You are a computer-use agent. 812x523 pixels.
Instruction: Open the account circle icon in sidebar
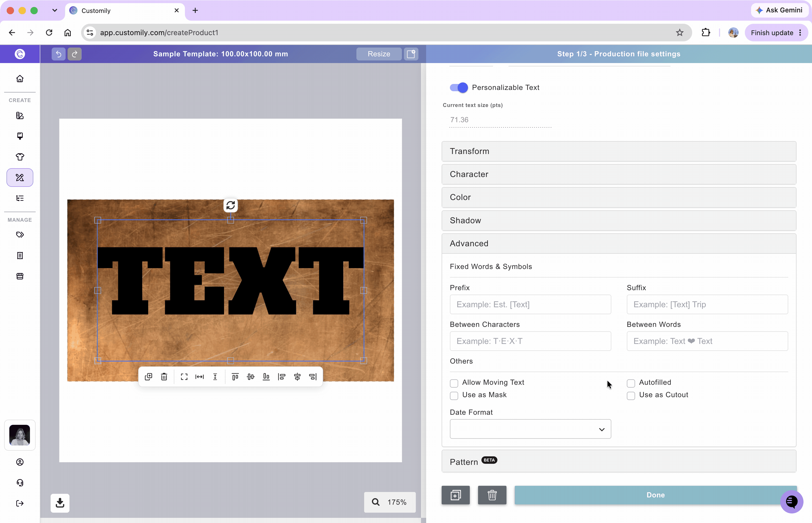[x=20, y=462]
